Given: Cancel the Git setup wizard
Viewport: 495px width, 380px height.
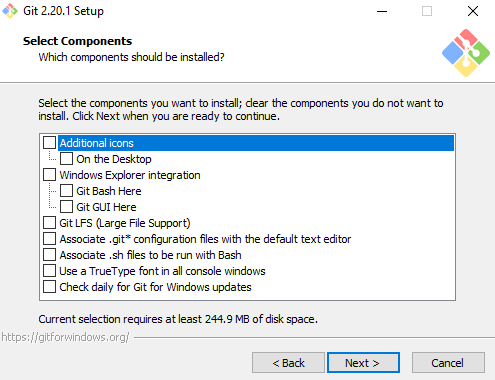Looking at the screenshot, I should click(448, 363).
